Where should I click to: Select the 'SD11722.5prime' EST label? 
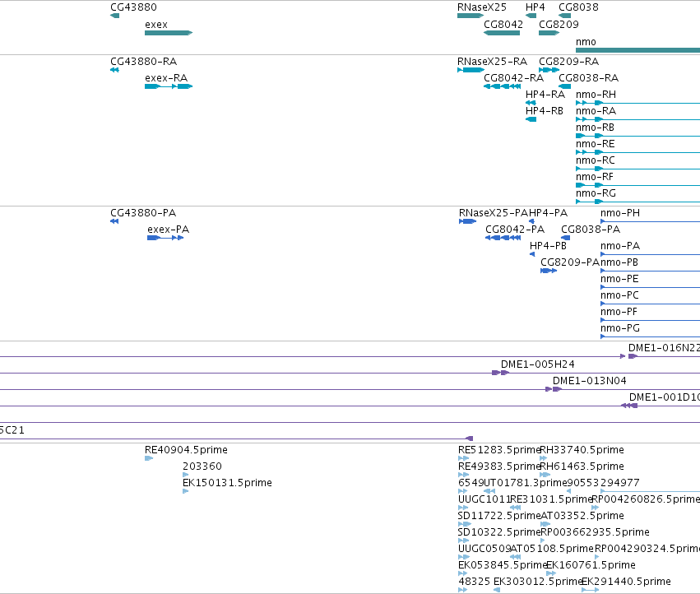(x=499, y=516)
